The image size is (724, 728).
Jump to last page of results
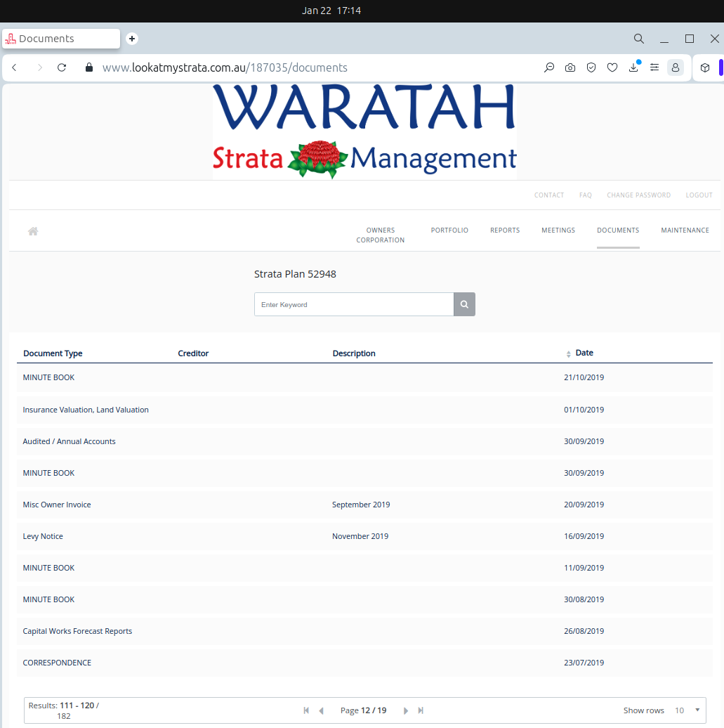(421, 710)
